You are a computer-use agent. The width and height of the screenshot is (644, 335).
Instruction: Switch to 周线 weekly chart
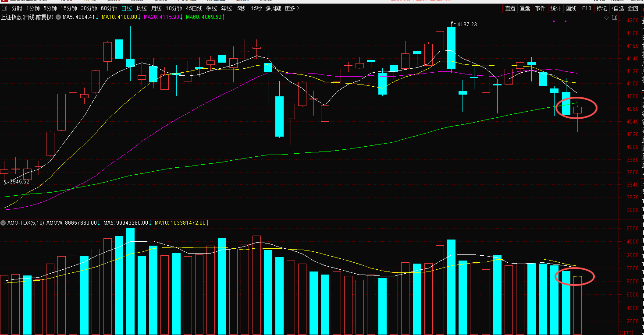click(x=141, y=8)
